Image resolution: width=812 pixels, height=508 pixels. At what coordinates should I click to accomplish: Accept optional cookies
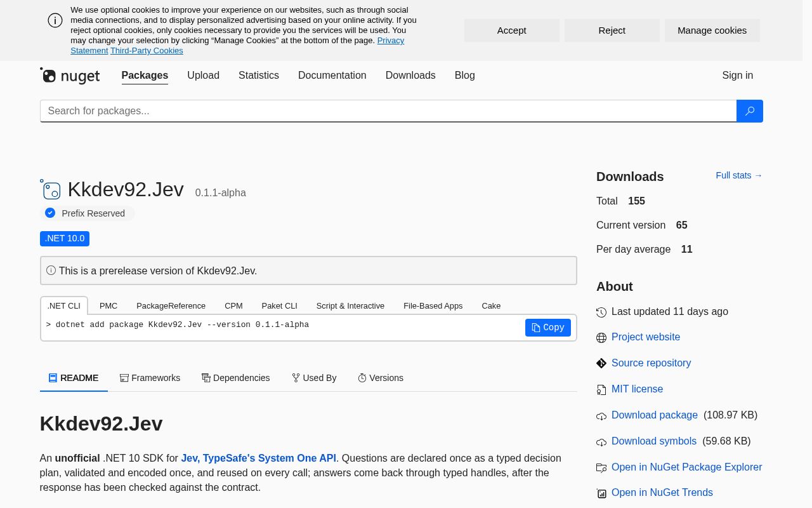512,30
